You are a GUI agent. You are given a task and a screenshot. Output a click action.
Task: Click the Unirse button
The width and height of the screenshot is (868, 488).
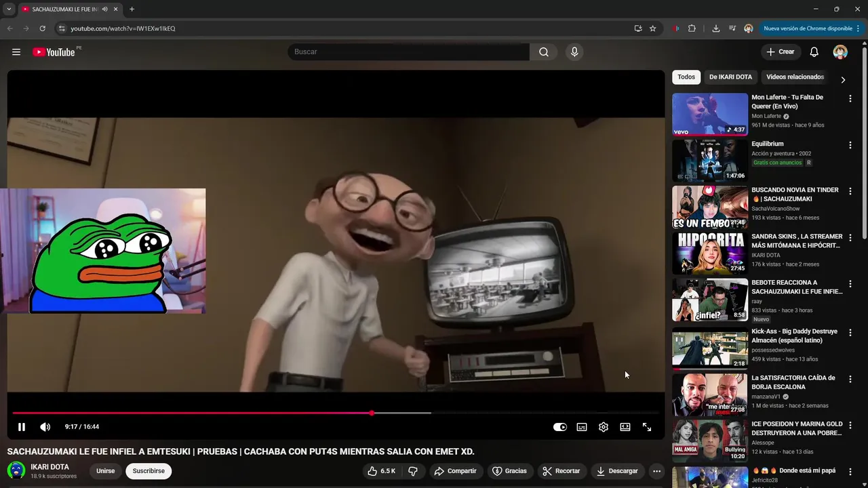[105, 471]
